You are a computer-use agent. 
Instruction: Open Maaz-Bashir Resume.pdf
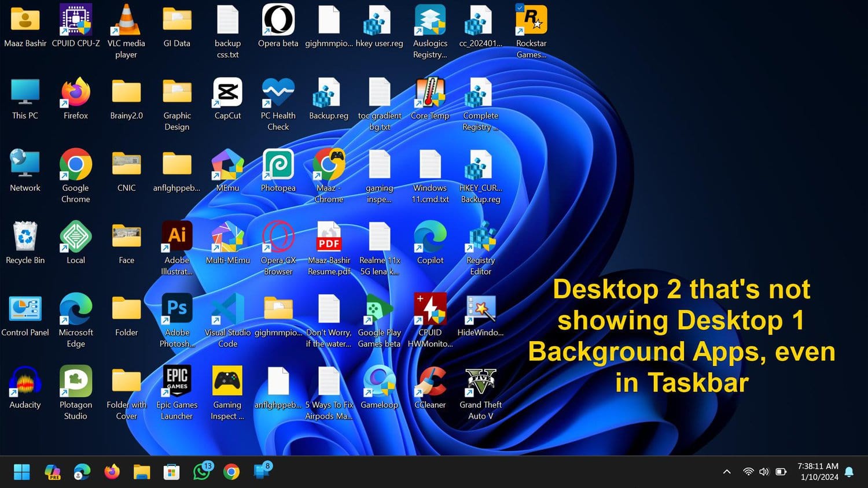pos(329,236)
